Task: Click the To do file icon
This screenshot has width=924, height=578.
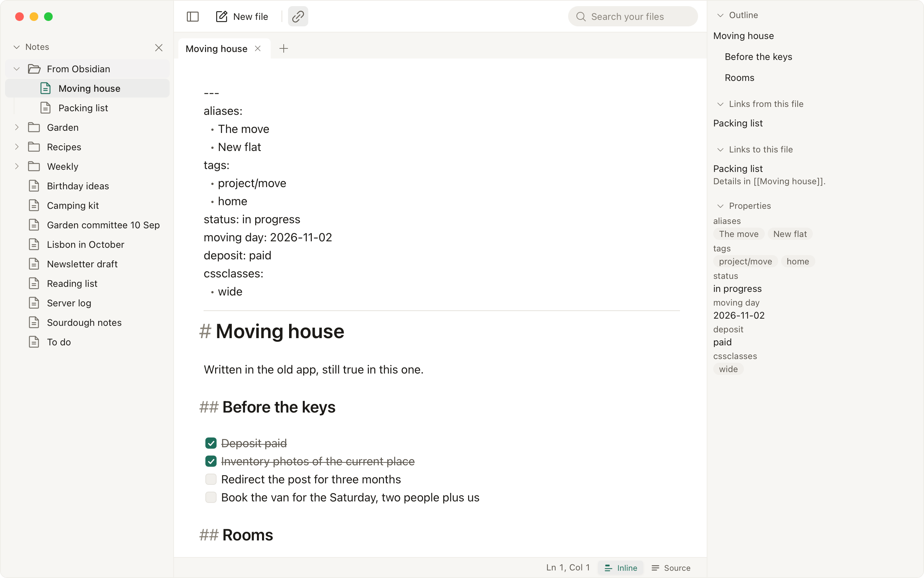Action: click(34, 342)
